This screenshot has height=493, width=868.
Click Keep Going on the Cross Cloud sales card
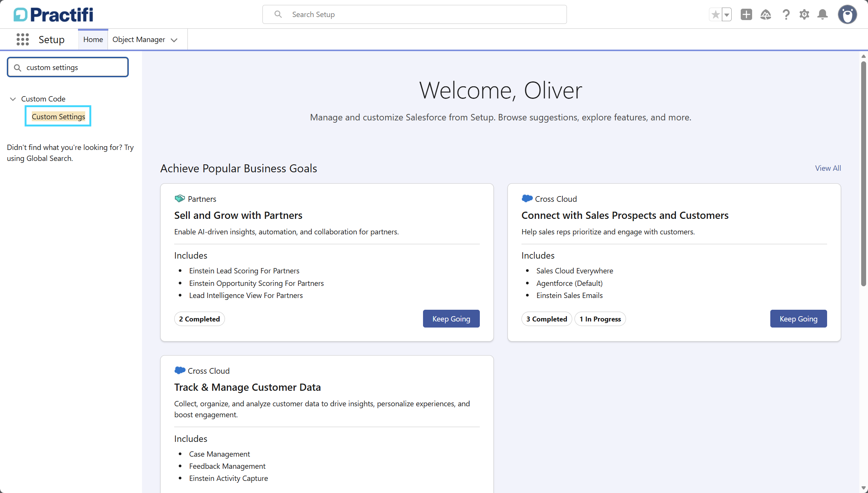798,319
